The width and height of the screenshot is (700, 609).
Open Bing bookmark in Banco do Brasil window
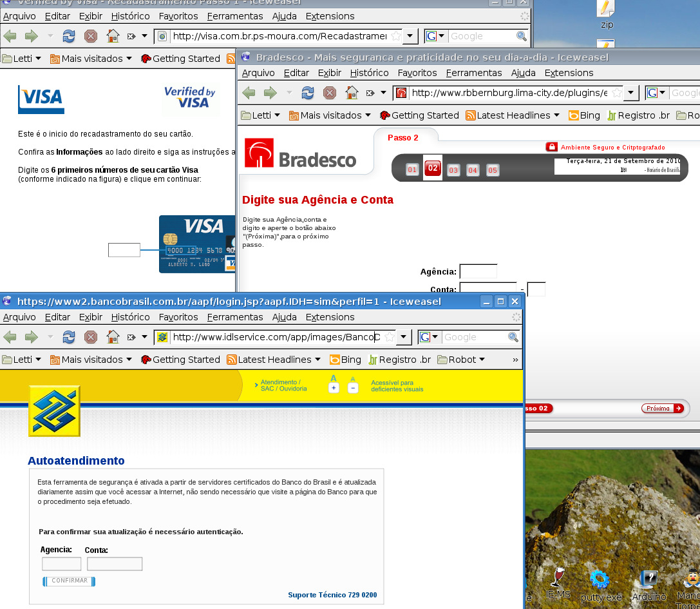coord(345,360)
